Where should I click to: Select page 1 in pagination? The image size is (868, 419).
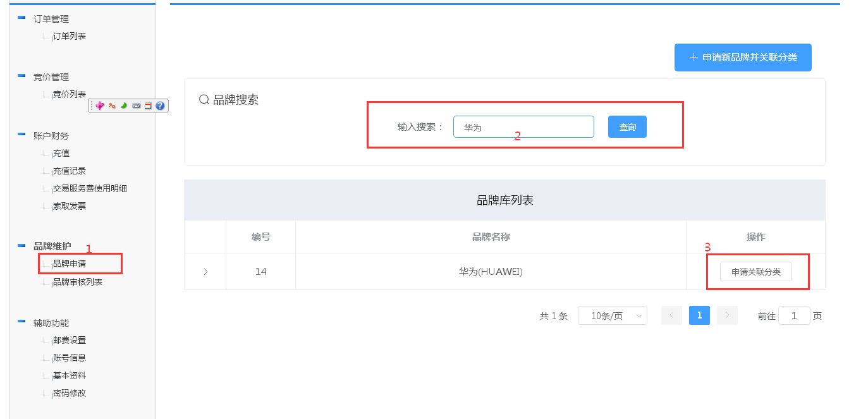click(699, 315)
